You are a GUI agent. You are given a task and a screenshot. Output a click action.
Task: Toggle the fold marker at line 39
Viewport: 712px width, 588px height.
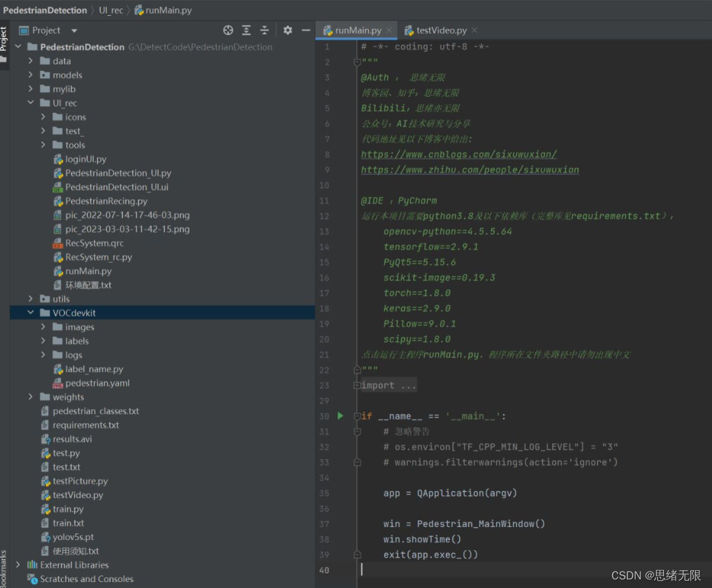(x=357, y=554)
